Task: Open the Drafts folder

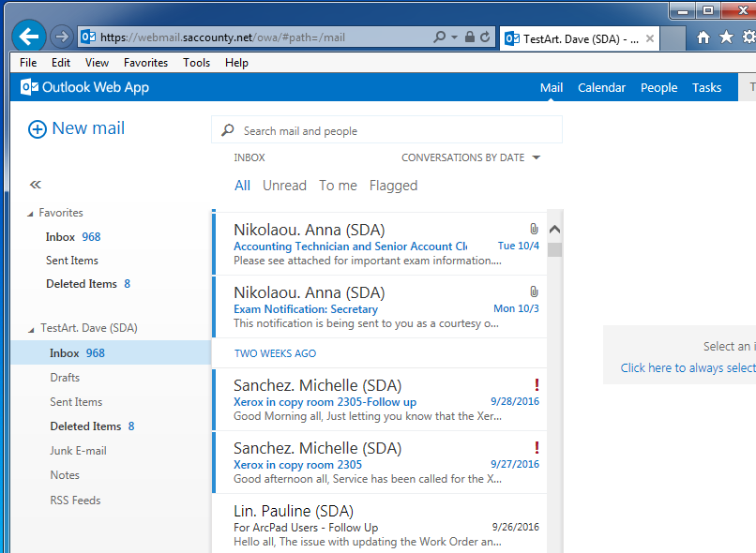Action: pos(65,378)
